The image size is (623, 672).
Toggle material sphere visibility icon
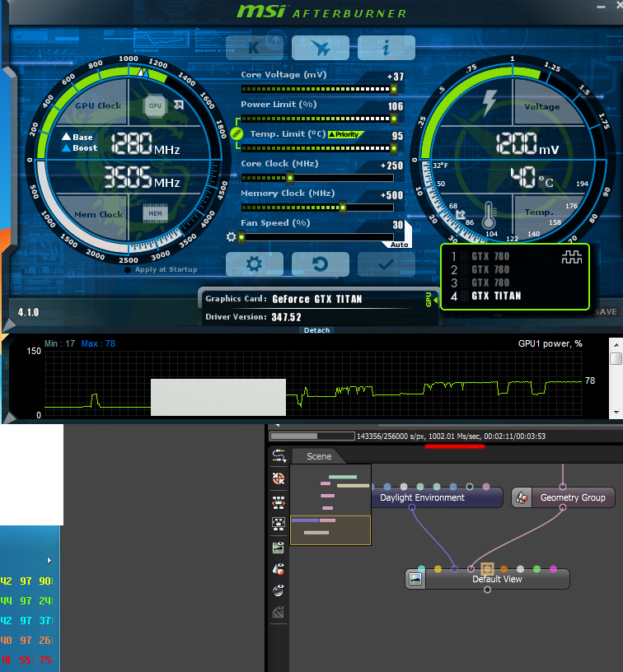coord(279,590)
